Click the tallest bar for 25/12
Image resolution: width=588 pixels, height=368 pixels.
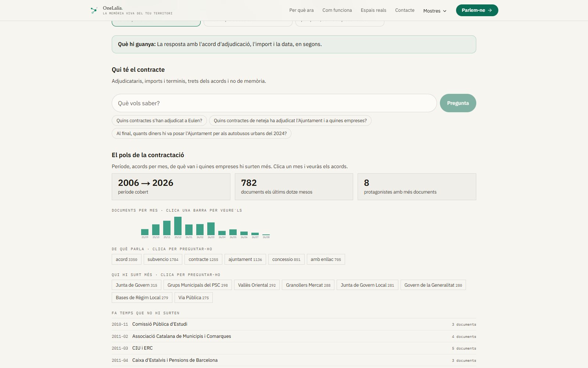point(178,226)
